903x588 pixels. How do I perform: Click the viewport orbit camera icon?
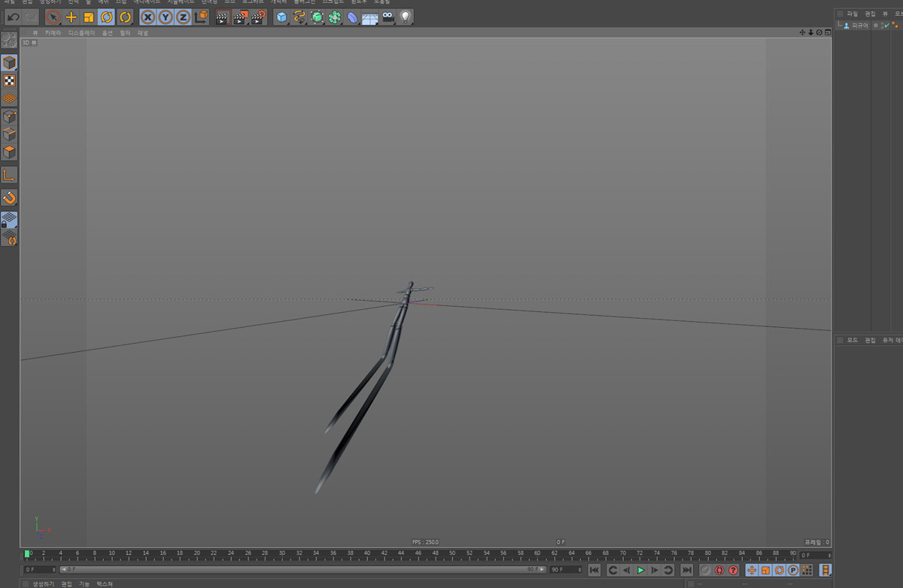click(x=819, y=32)
